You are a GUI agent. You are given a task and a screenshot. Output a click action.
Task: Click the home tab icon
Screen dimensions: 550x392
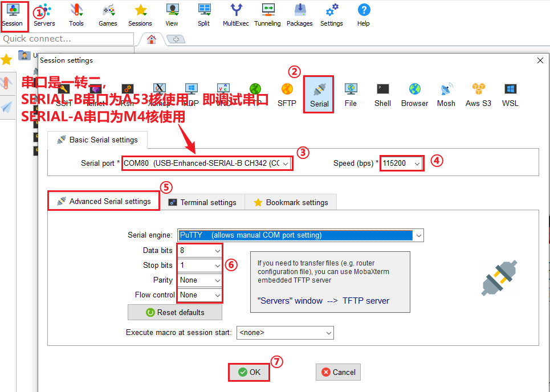tap(151, 39)
